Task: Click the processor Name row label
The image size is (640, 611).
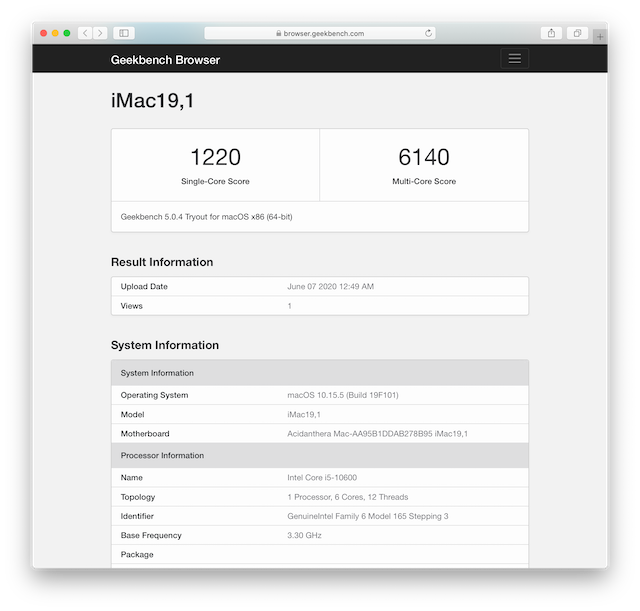Action: pyautogui.click(x=131, y=478)
